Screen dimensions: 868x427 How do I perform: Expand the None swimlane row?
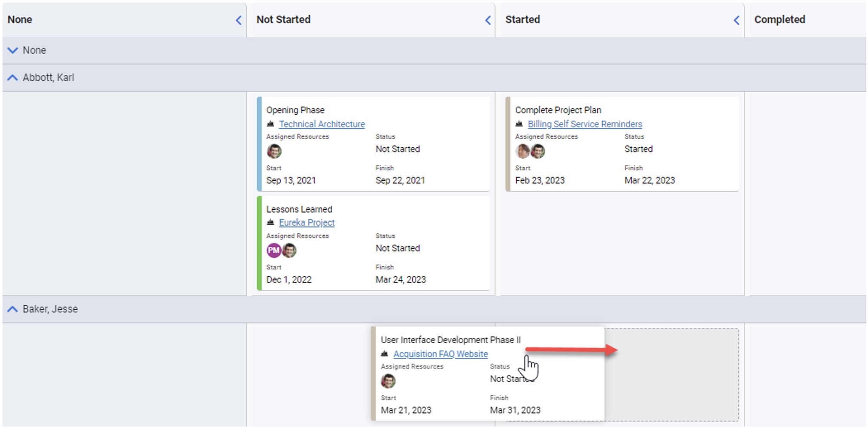click(x=13, y=50)
